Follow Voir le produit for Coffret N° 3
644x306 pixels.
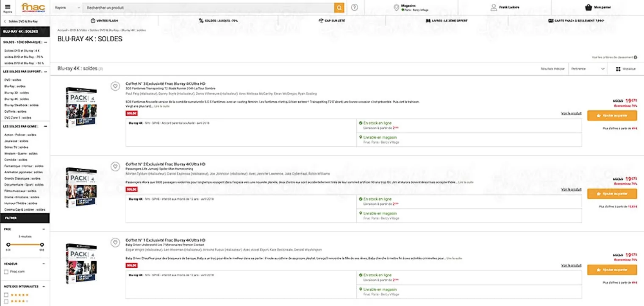tap(571, 114)
